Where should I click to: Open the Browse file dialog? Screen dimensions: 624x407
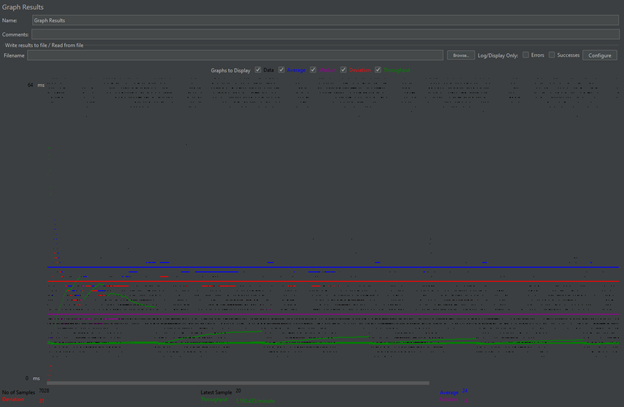pyautogui.click(x=460, y=55)
